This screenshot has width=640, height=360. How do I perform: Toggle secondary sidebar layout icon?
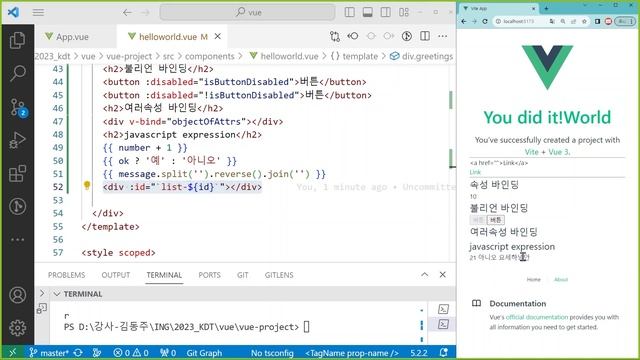385,12
